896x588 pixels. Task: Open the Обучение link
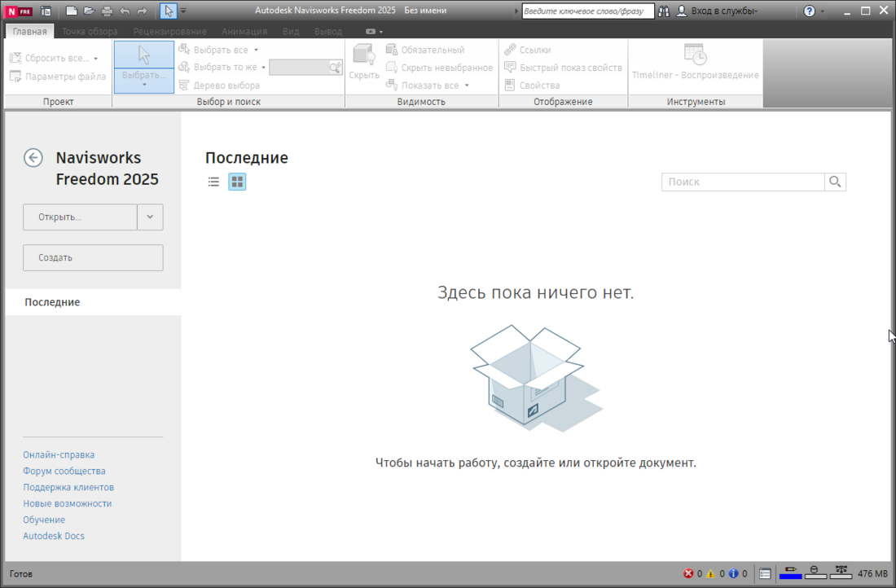tap(44, 520)
